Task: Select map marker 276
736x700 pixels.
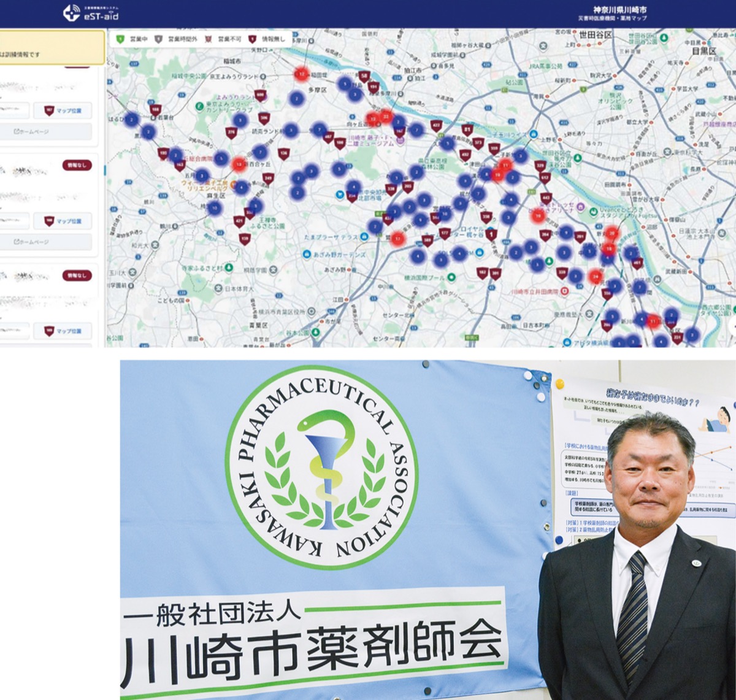Action: point(231,132)
